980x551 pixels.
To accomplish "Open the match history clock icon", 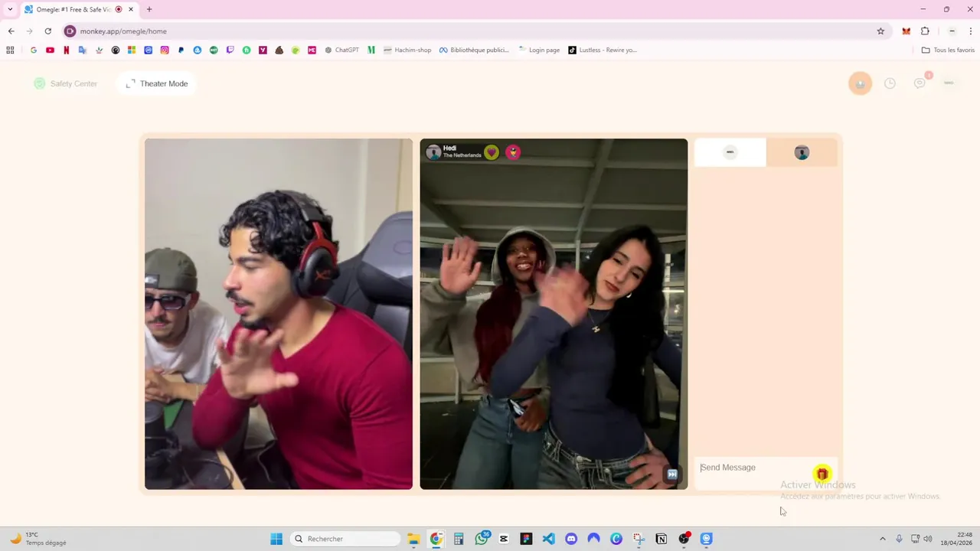I will pyautogui.click(x=890, y=83).
